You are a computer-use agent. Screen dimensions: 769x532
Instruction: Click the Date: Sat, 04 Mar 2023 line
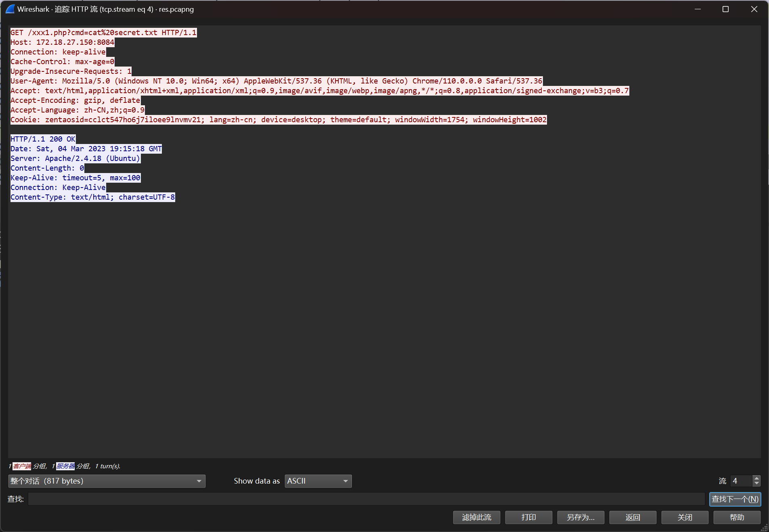pyautogui.click(x=86, y=149)
